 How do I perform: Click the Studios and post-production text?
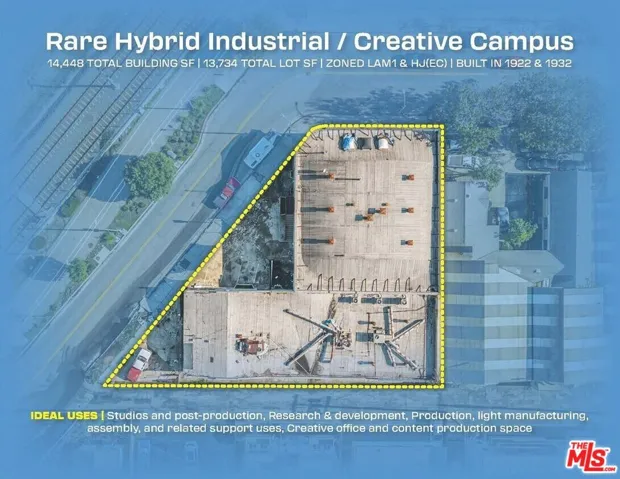coord(185,413)
